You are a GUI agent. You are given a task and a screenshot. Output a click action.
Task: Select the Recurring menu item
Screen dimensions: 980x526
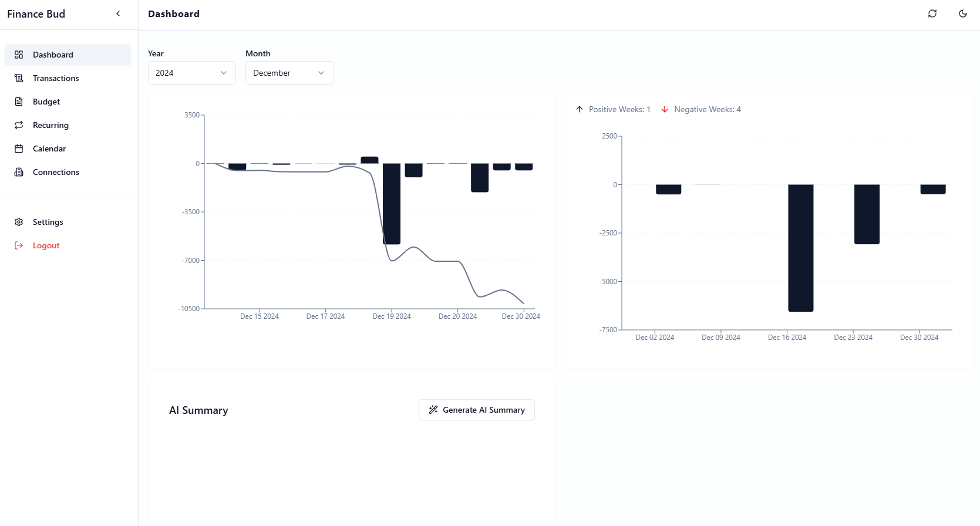pyautogui.click(x=68, y=125)
